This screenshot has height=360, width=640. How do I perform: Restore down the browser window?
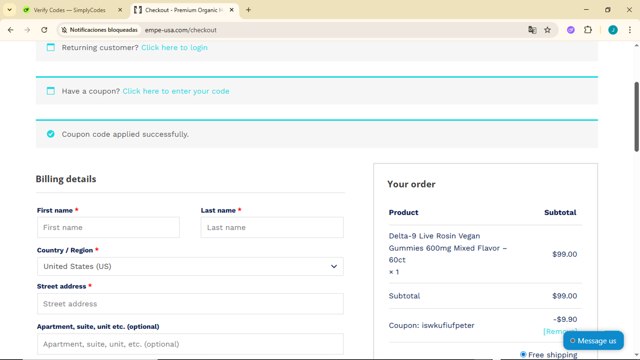pos(608,10)
